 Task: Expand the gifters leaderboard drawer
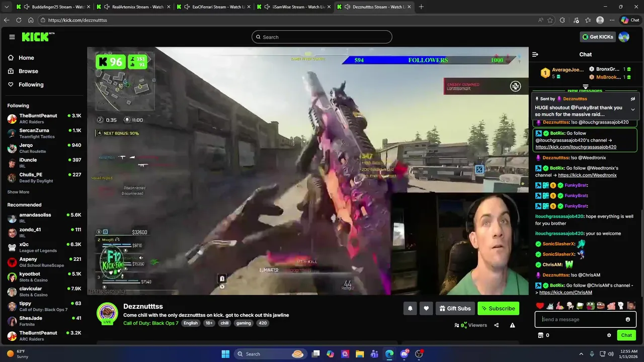pos(586,86)
